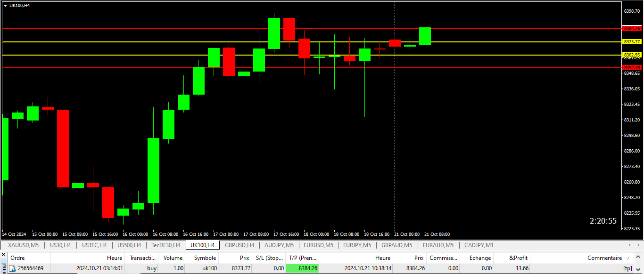Click the order icon beside 256564469

click(x=13, y=268)
